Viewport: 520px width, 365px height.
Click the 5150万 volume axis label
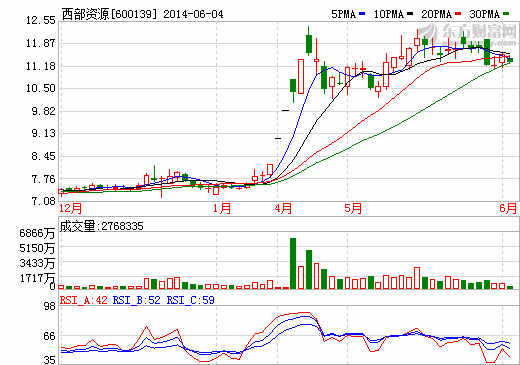[37, 248]
